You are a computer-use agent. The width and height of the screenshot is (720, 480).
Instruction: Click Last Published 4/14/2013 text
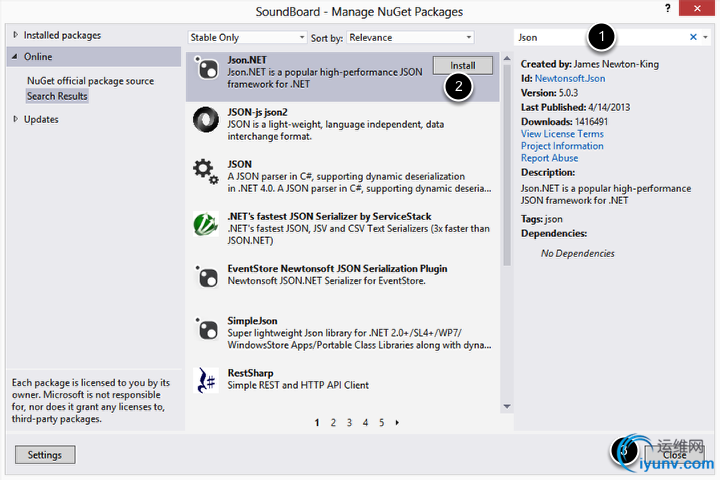point(575,107)
